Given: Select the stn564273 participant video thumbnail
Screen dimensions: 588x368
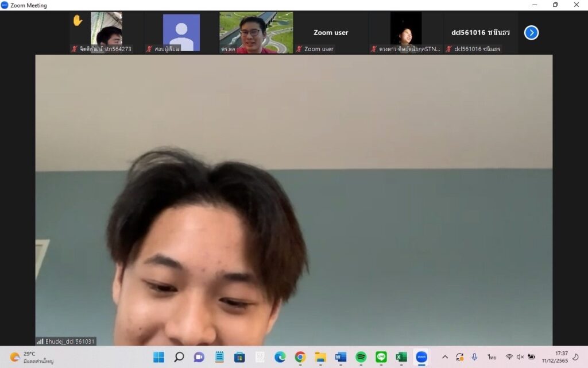Looking at the screenshot, I should [x=106, y=32].
